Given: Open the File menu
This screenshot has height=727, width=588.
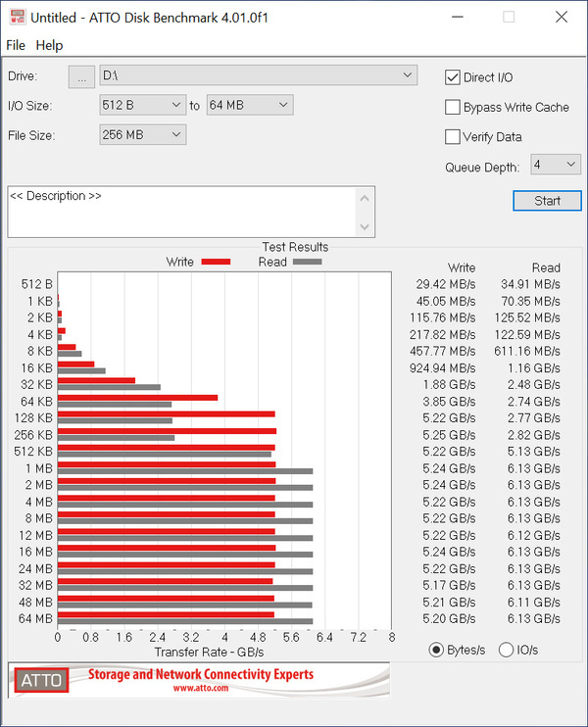Looking at the screenshot, I should tap(16, 45).
